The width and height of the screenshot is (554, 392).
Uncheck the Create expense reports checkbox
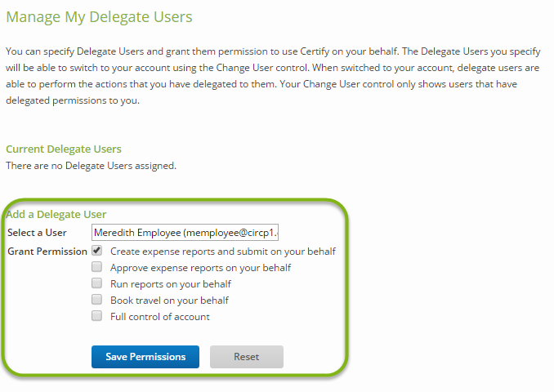click(97, 252)
